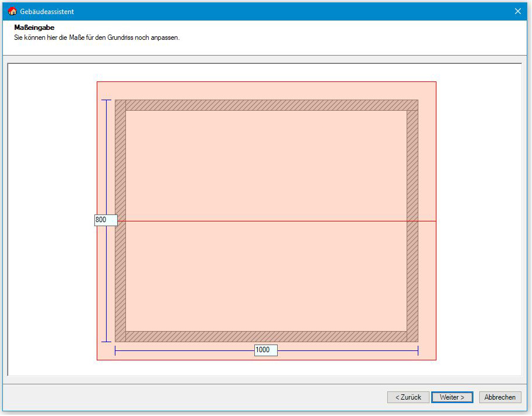
Task: Click the Maßeingabe heading text
Action: click(34, 28)
